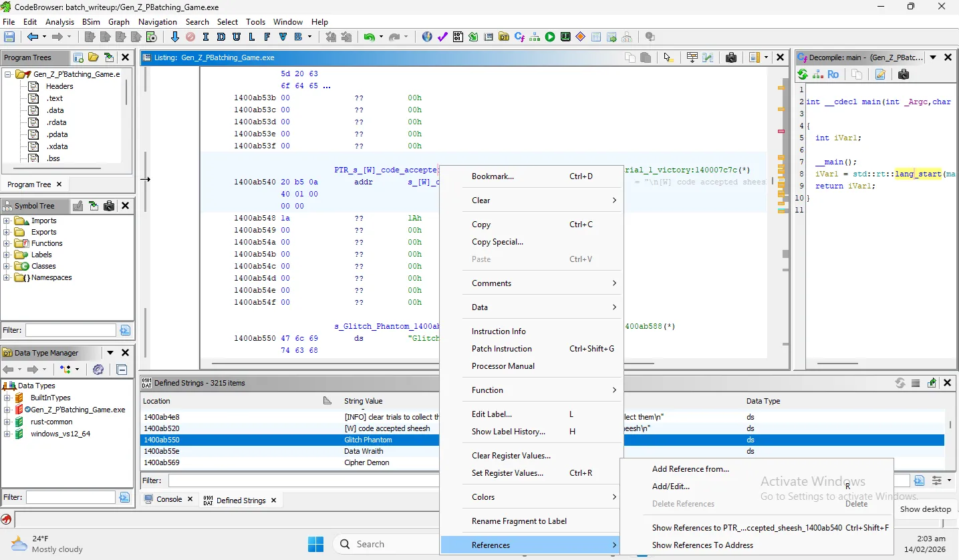The width and height of the screenshot is (959, 560).
Task: Toggle the Next Function 'F' navigation icon
Action: (267, 37)
